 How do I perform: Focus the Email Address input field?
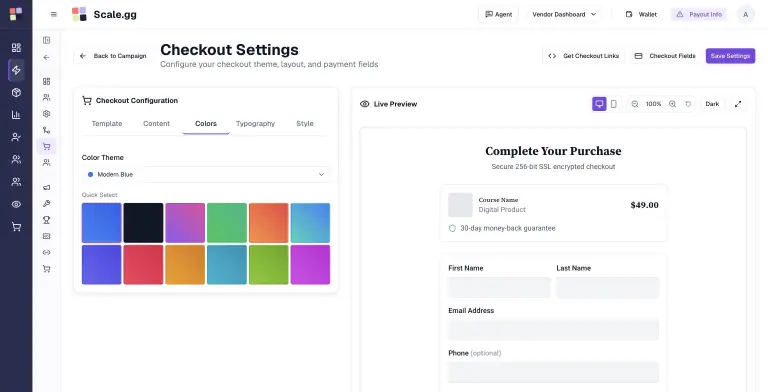[x=553, y=330]
